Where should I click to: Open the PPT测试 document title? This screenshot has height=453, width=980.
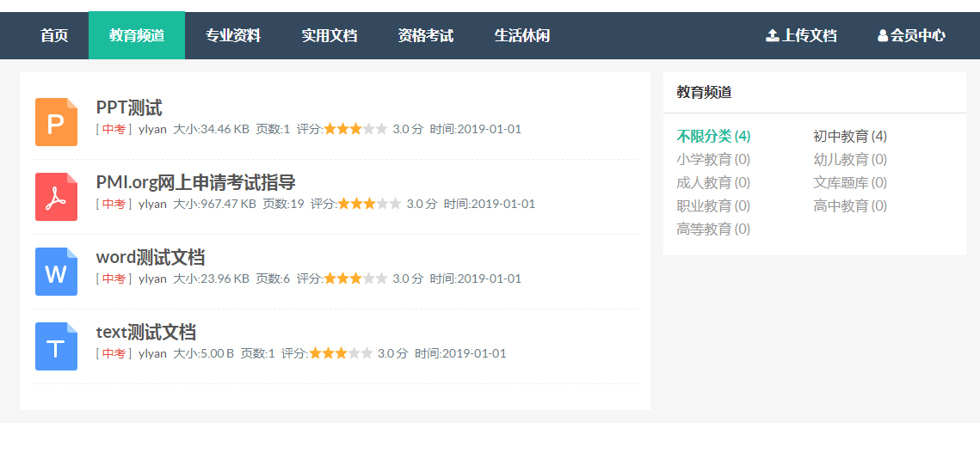tap(129, 107)
